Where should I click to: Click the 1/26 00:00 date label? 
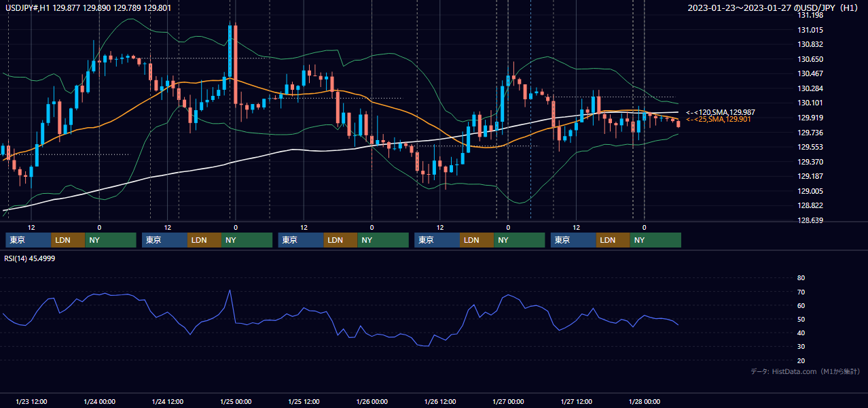(372, 402)
